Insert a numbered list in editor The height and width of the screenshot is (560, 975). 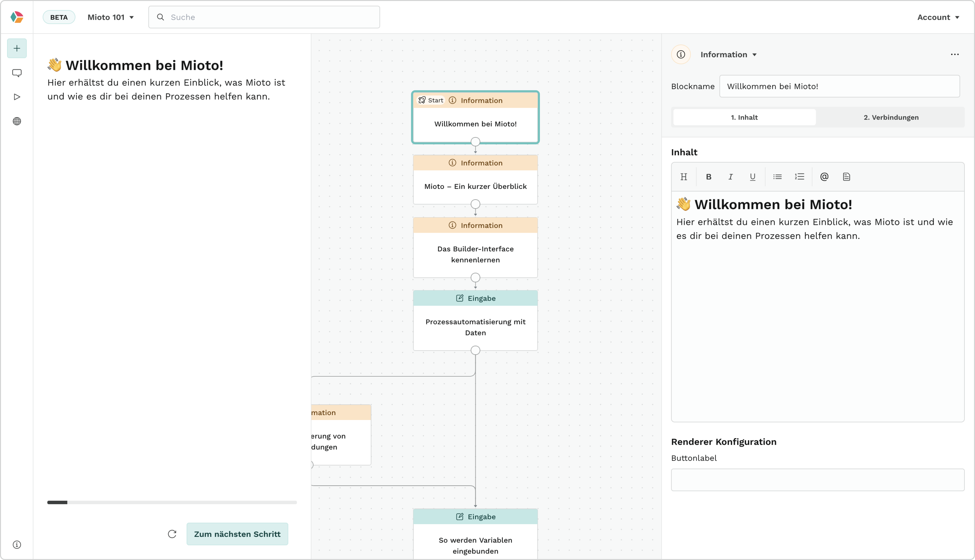(799, 177)
